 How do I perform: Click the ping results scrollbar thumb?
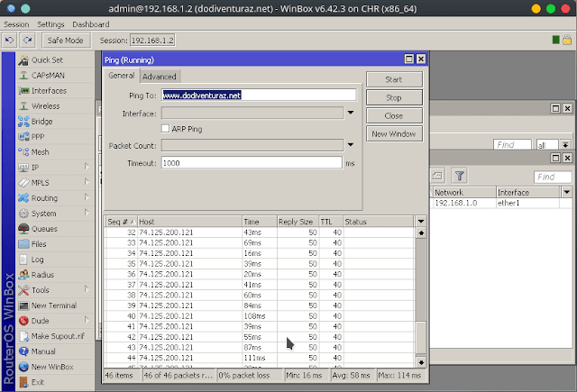click(421, 337)
